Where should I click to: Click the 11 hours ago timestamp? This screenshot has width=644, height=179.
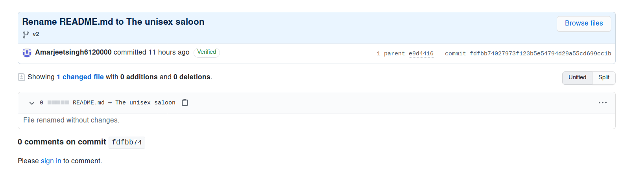click(169, 52)
